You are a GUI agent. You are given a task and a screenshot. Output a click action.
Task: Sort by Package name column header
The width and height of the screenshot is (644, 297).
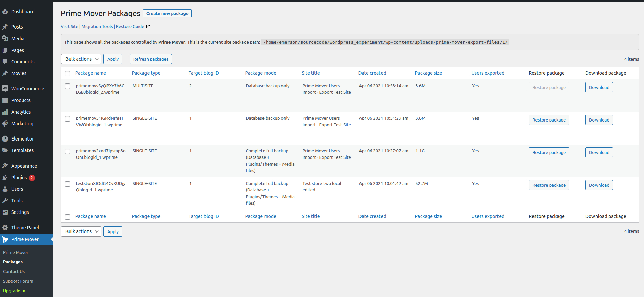pyautogui.click(x=91, y=73)
